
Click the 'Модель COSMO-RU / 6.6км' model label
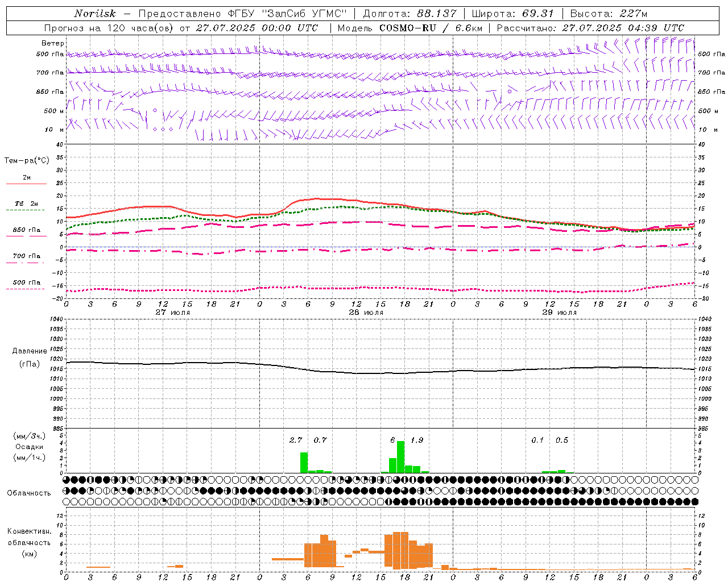click(410, 28)
